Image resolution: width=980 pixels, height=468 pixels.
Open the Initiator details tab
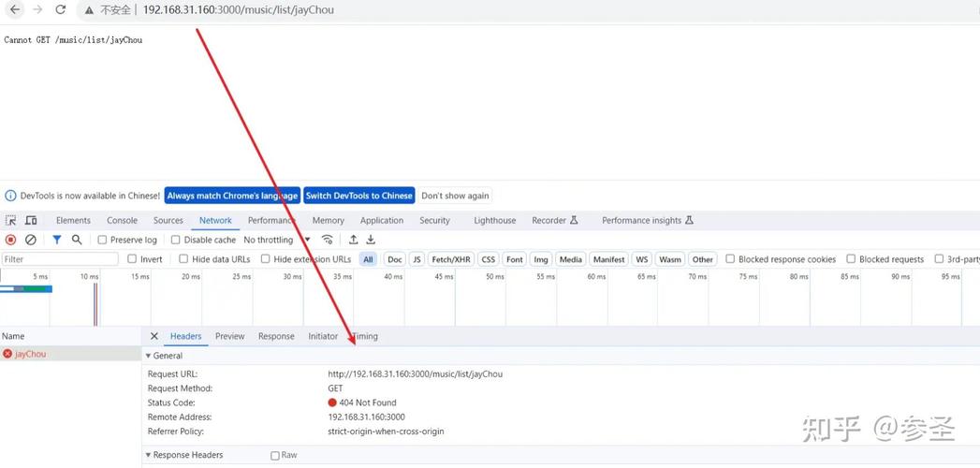(323, 336)
